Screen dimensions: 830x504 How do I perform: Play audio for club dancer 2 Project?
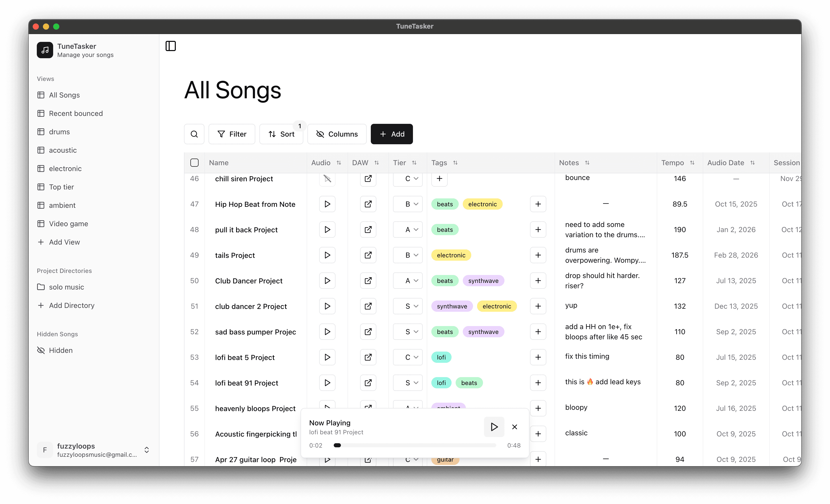pyautogui.click(x=327, y=306)
